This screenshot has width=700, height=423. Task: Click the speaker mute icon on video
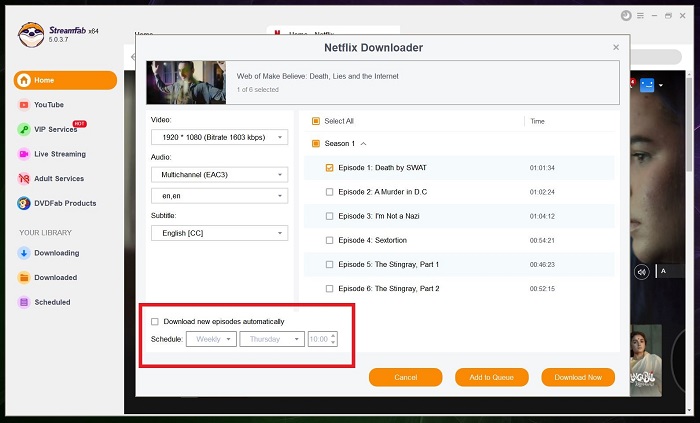(x=642, y=272)
